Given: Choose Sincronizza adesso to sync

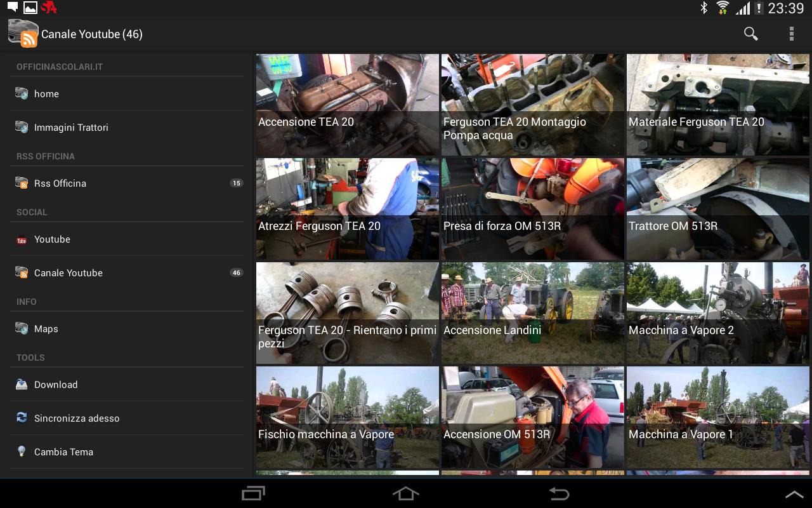Looking at the screenshot, I should click(127, 418).
